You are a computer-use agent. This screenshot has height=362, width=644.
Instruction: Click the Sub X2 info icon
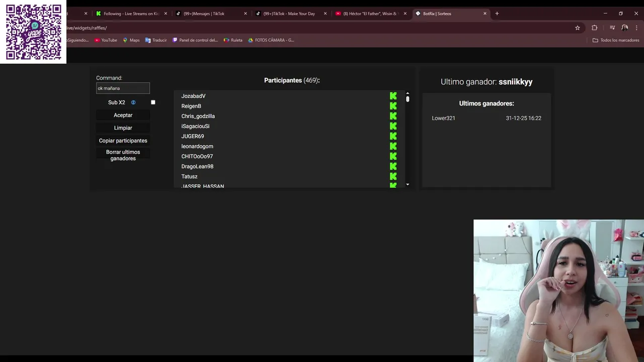click(133, 103)
